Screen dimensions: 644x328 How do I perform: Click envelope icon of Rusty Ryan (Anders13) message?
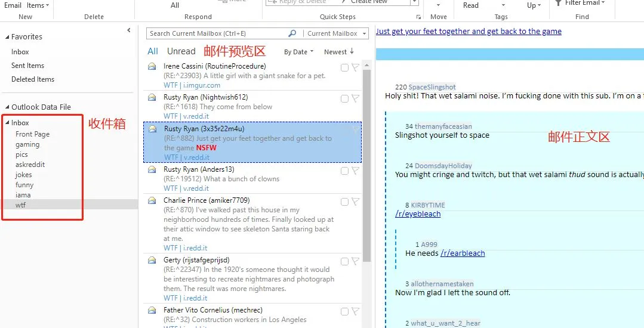tap(152, 169)
